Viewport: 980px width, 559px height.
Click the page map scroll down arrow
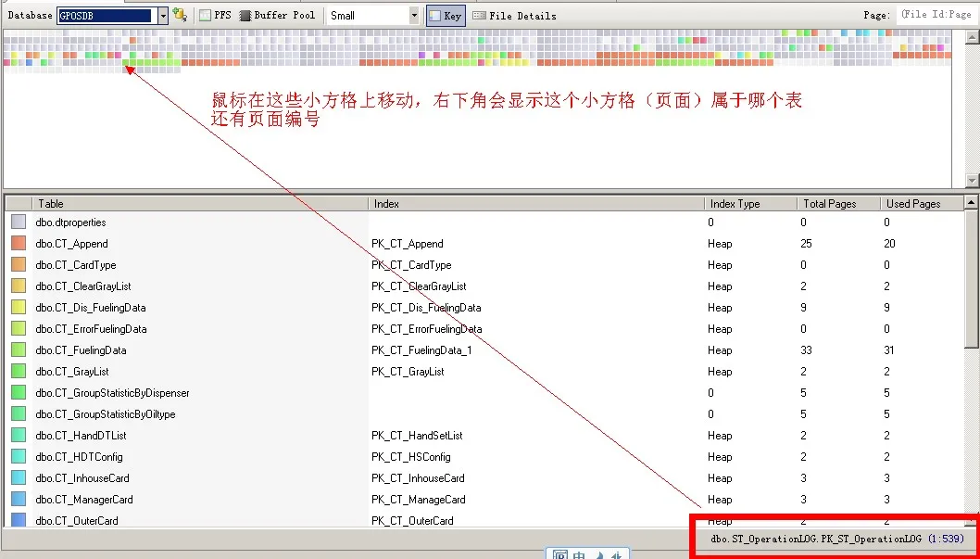[x=972, y=180]
